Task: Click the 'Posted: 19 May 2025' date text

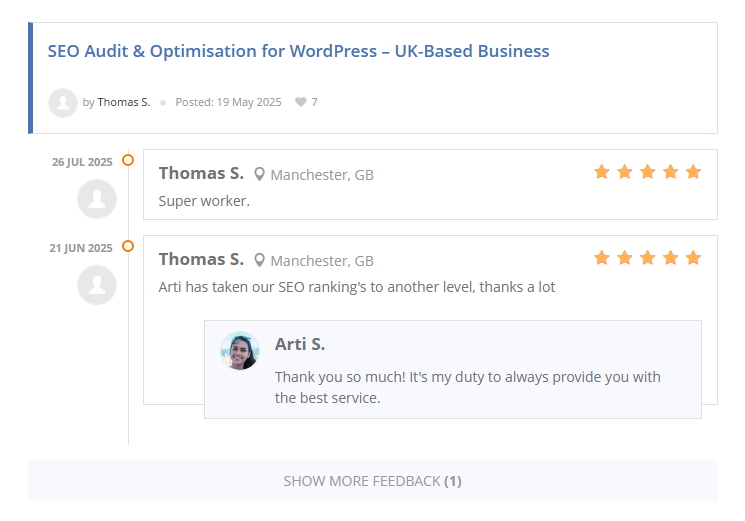Action: (x=228, y=102)
